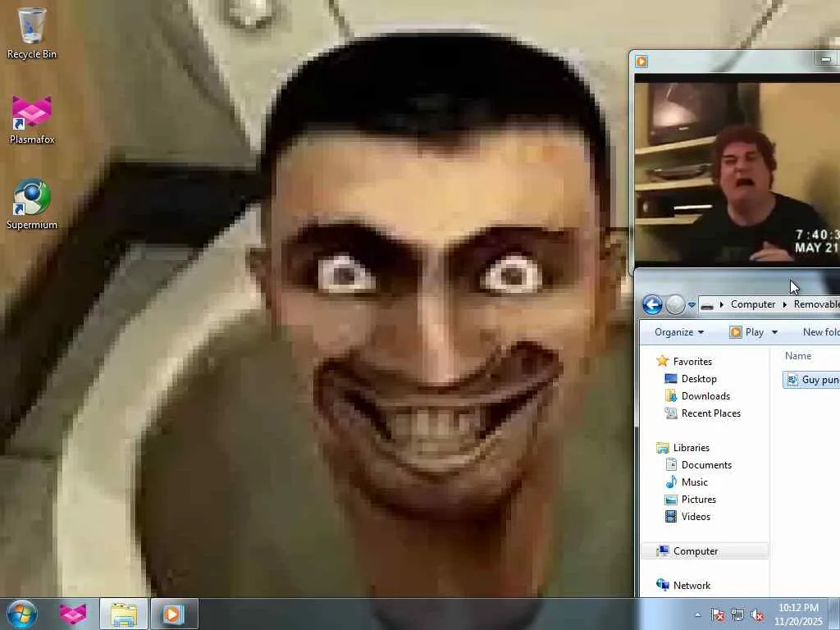Select Libraries in navigation pane
This screenshot has height=630, width=840.
[691, 448]
